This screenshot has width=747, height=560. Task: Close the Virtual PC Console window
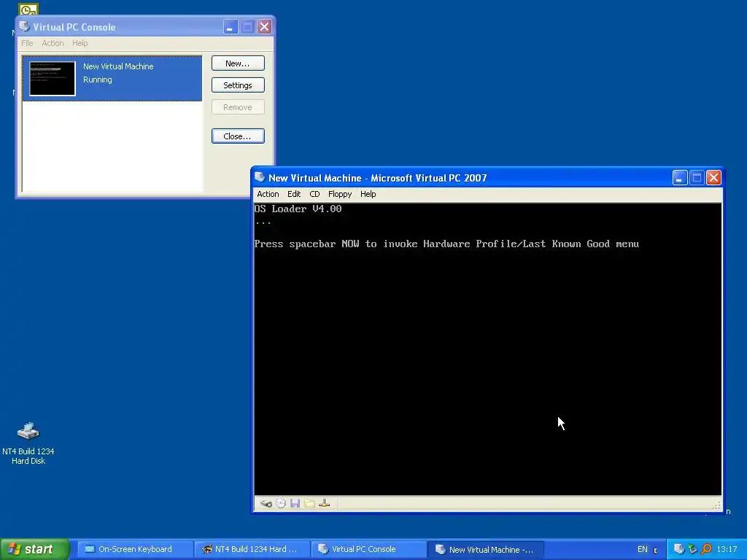pos(264,27)
